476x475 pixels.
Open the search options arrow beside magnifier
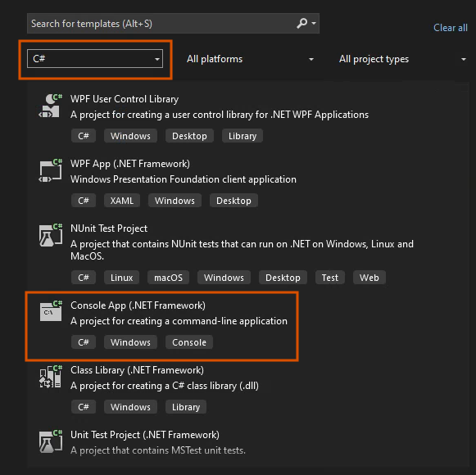pos(314,23)
